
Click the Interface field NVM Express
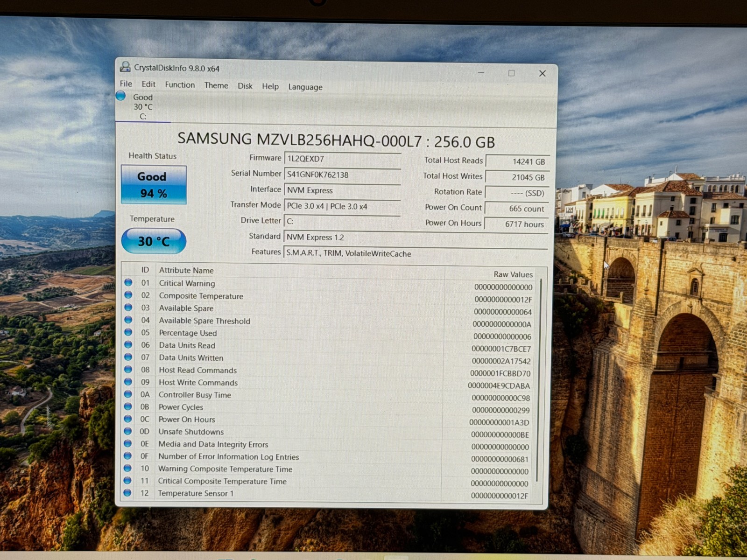[342, 190]
